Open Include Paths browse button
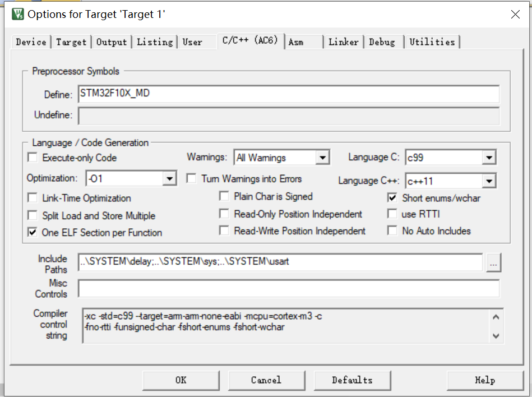Image resolution: width=532 pixels, height=397 pixels. pos(493,262)
